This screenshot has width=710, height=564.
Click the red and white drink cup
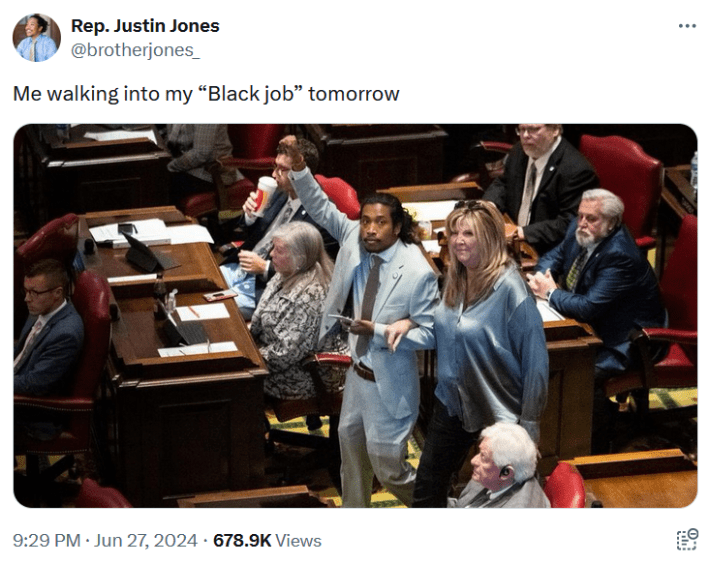coord(264,195)
